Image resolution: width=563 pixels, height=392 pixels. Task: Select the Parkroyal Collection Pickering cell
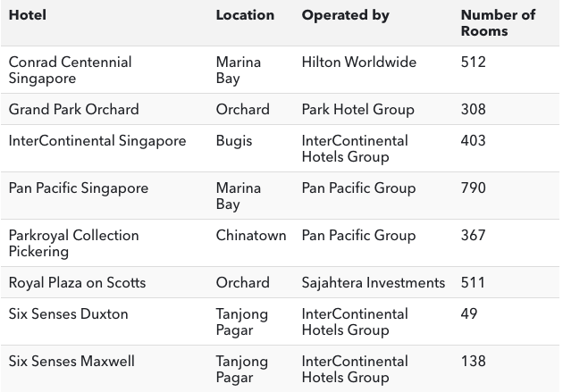click(x=73, y=243)
